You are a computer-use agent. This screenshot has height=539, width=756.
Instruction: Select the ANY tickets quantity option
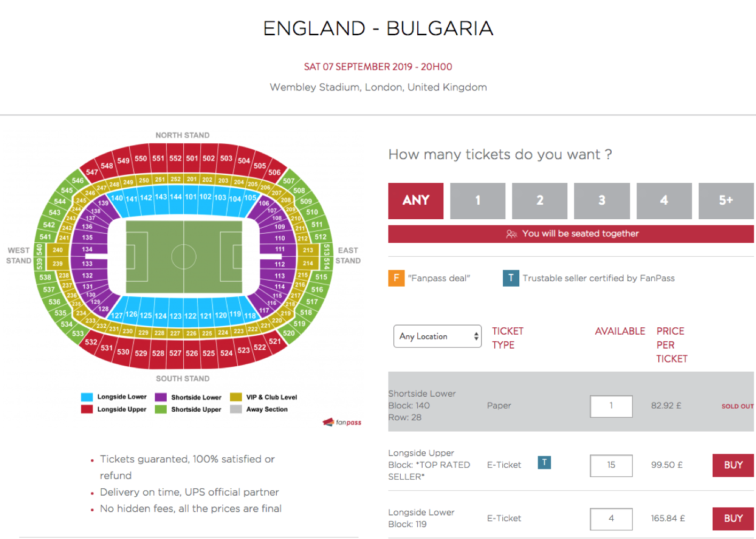point(416,201)
